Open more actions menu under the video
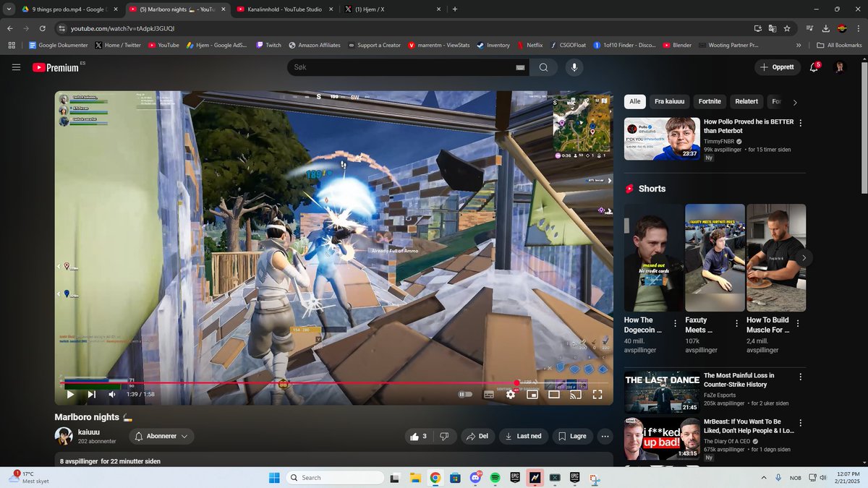 point(605,436)
